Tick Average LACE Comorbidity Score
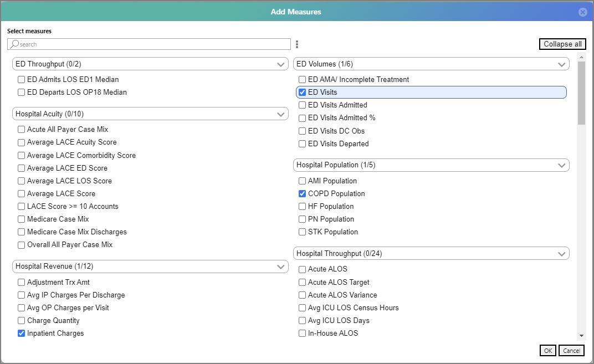 [x=22, y=155]
